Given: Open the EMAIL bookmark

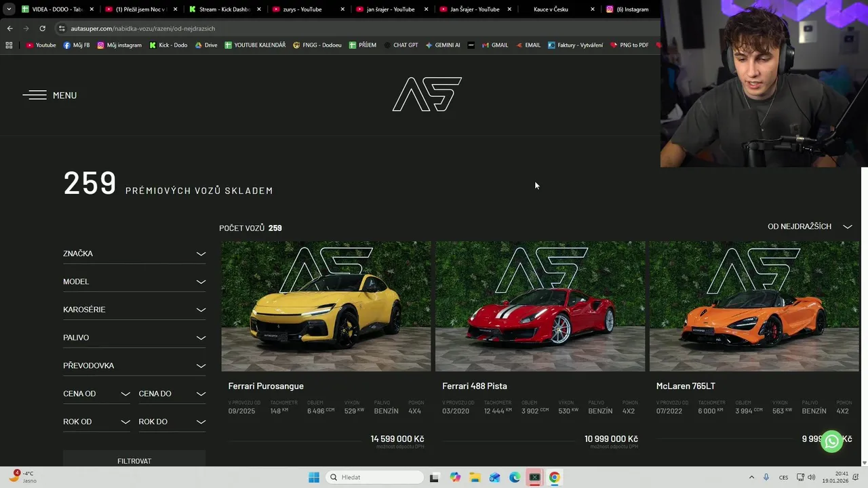Looking at the screenshot, I should point(528,45).
